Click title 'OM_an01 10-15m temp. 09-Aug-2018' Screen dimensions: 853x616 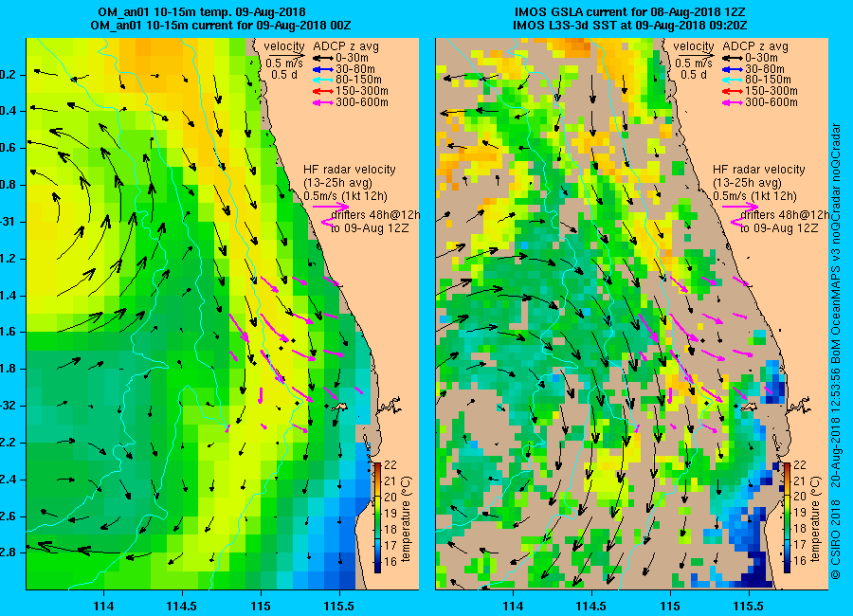click(202, 12)
